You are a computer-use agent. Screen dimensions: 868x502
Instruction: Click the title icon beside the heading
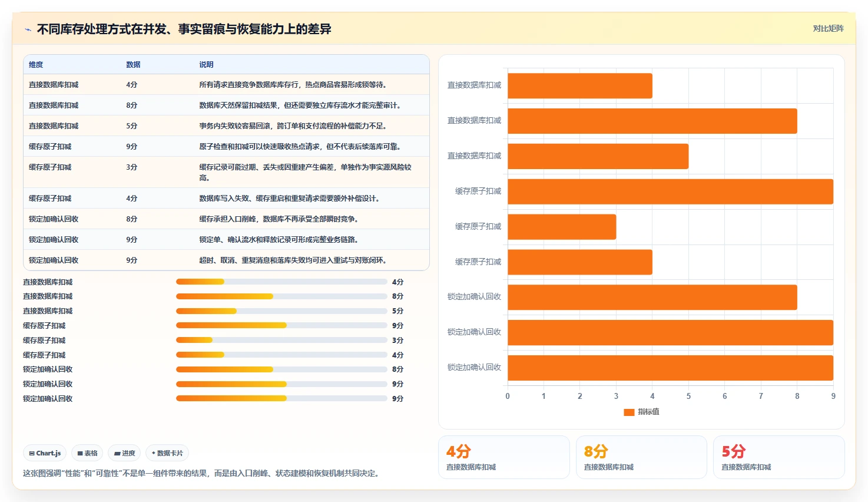click(x=28, y=29)
